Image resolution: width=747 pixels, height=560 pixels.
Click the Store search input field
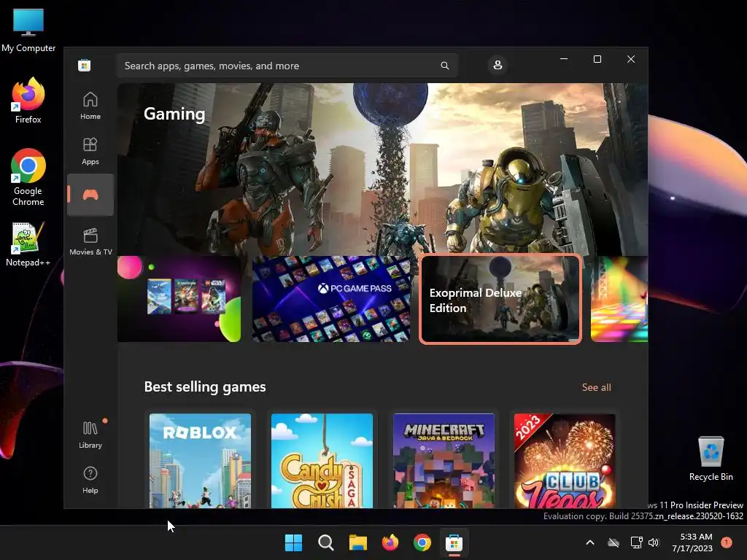tap(287, 66)
